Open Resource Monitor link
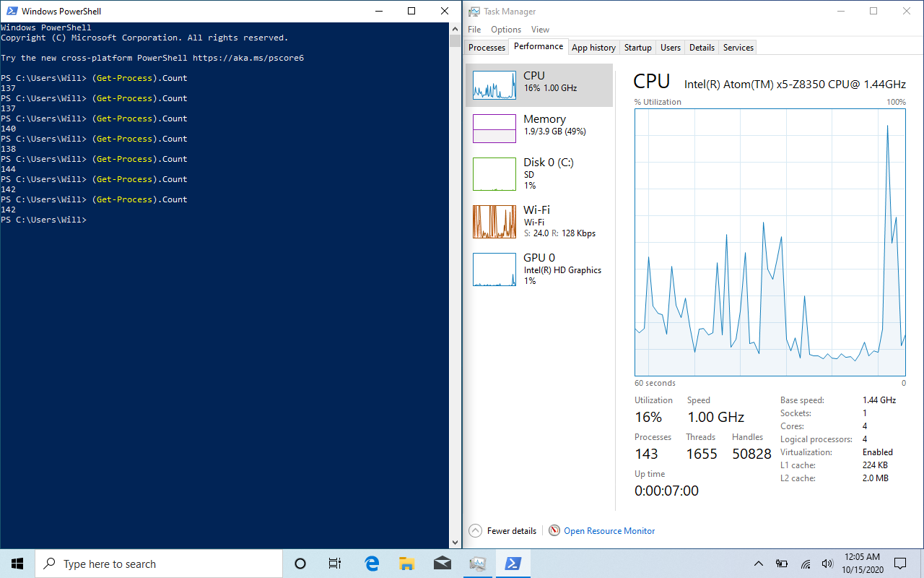The height and width of the screenshot is (578, 924). pyautogui.click(x=609, y=531)
